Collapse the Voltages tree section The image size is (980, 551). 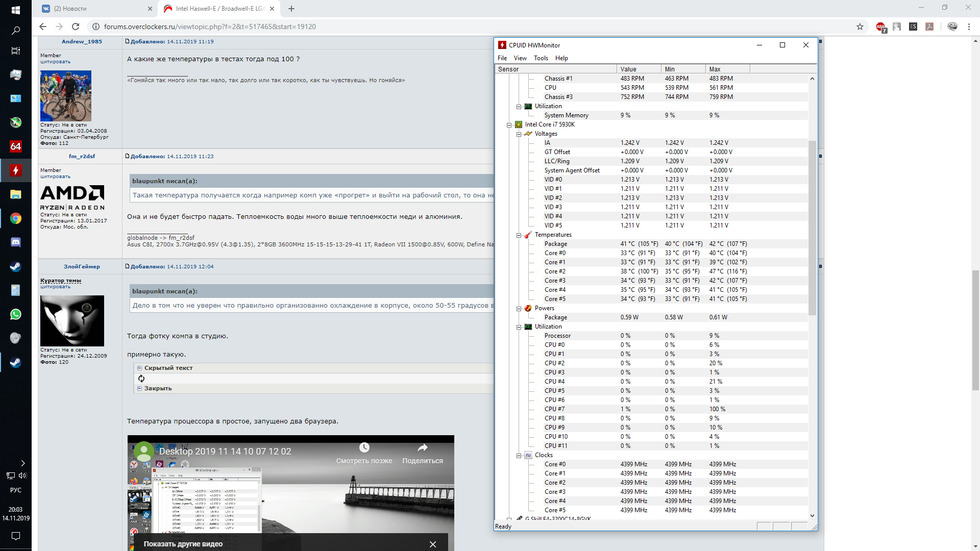pos(519,134)
